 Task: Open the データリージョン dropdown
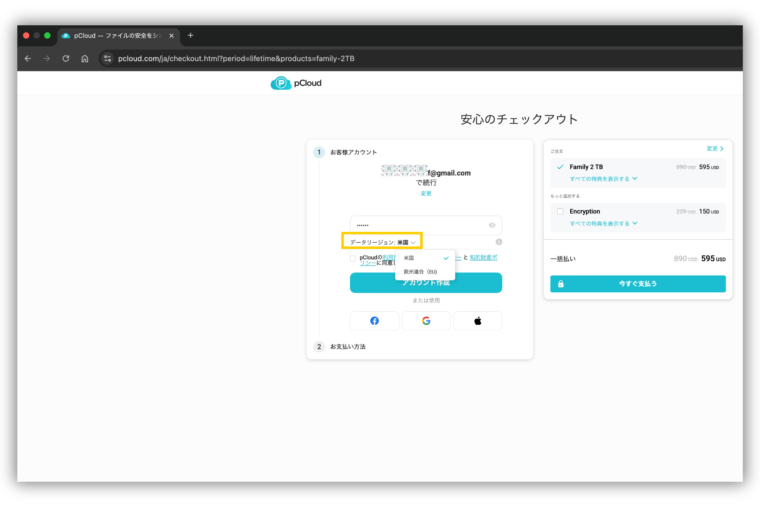(382, 242)
